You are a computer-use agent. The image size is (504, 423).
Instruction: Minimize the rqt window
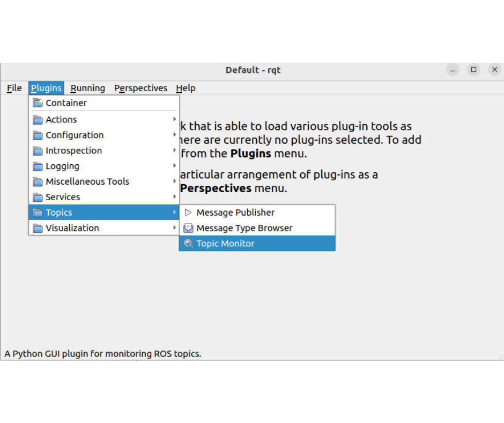(x=453, y=70)
